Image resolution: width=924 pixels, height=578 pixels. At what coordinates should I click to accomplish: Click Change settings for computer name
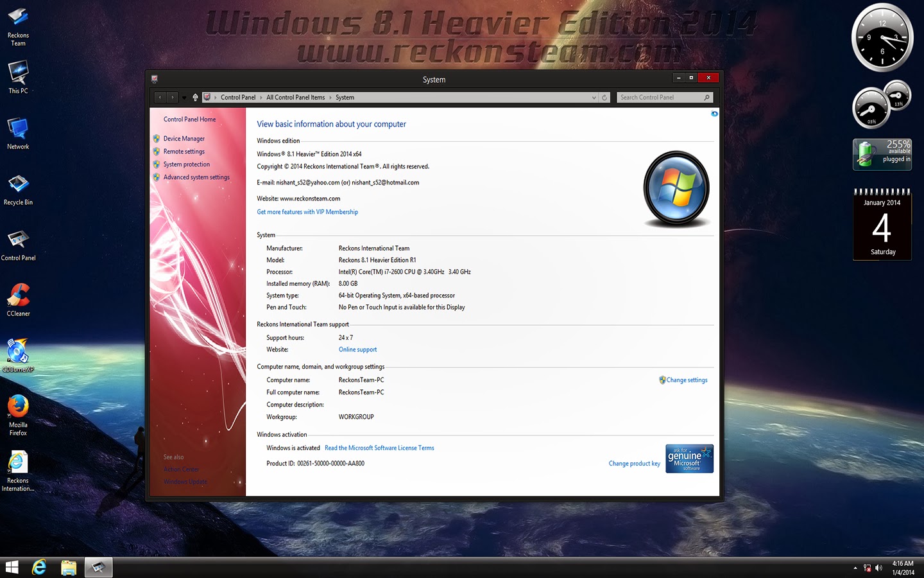pos(687,380)
